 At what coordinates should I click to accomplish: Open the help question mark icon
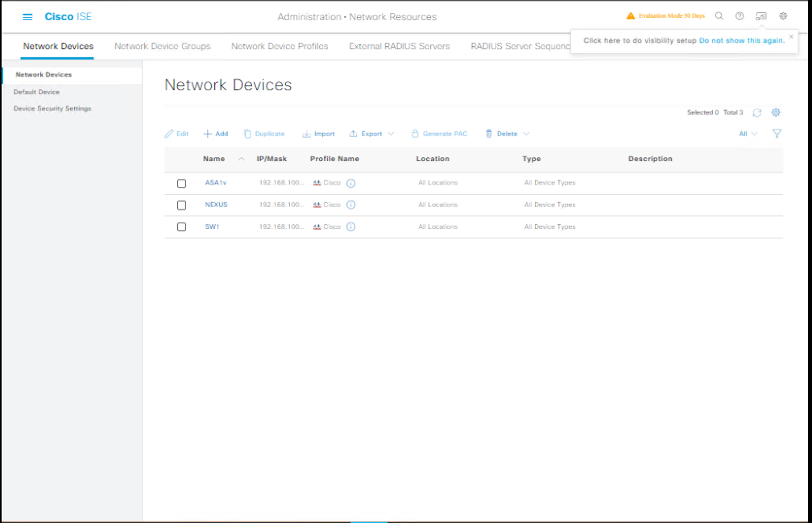[739, 16]
